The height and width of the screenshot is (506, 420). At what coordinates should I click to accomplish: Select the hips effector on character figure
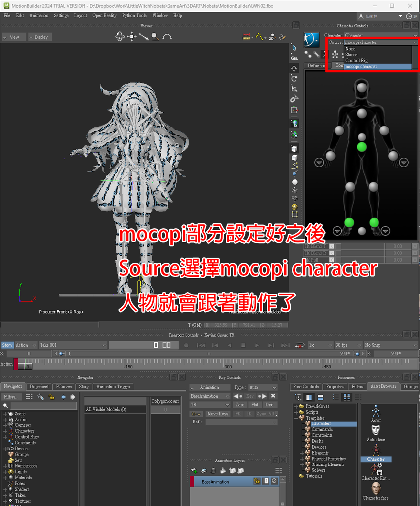(x=362, y=147)
